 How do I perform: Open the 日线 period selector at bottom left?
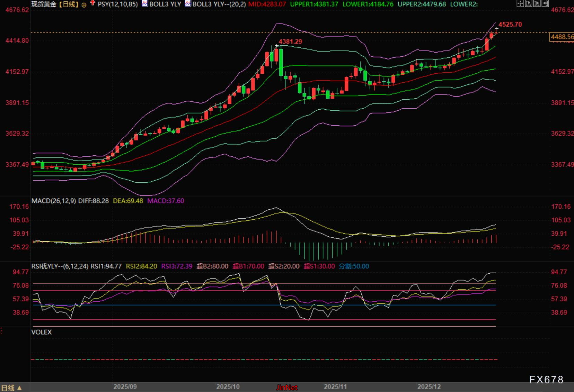12,388
